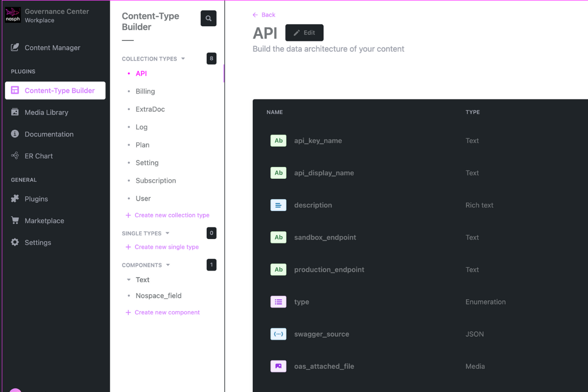
Task: Click the Marketplace cart icon
Action: 15,221
